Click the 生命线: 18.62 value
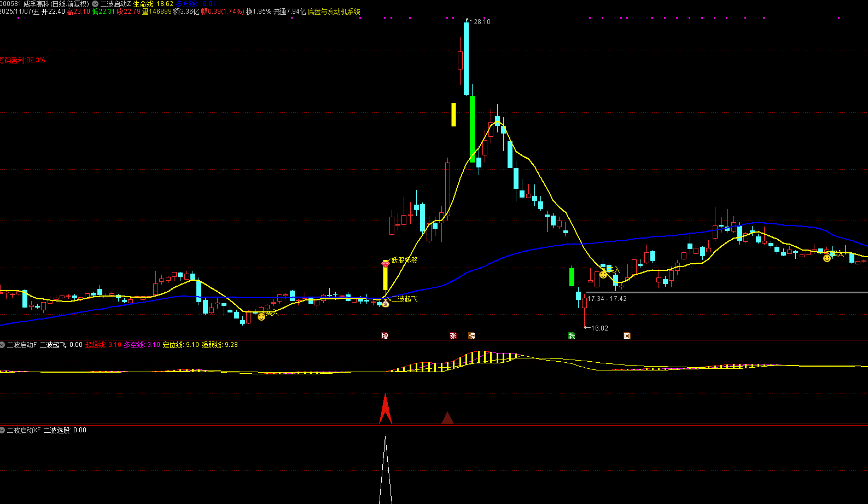Viewport: 868px width, 504px height. [x=153, y=4]
